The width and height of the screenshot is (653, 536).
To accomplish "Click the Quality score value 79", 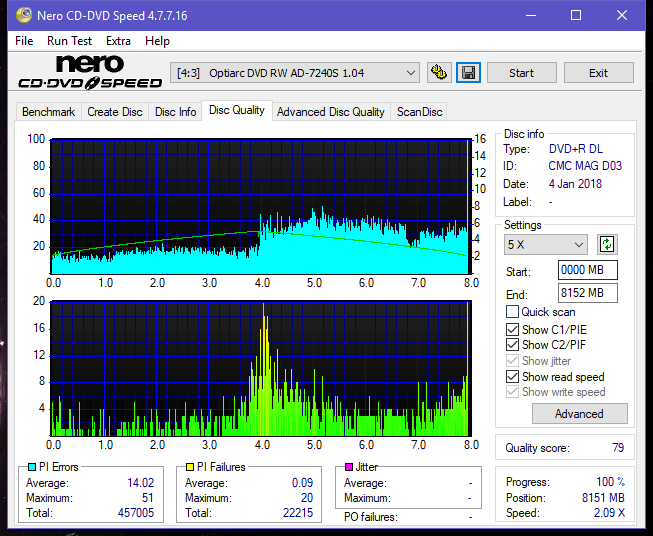I will tap(618, 448).
